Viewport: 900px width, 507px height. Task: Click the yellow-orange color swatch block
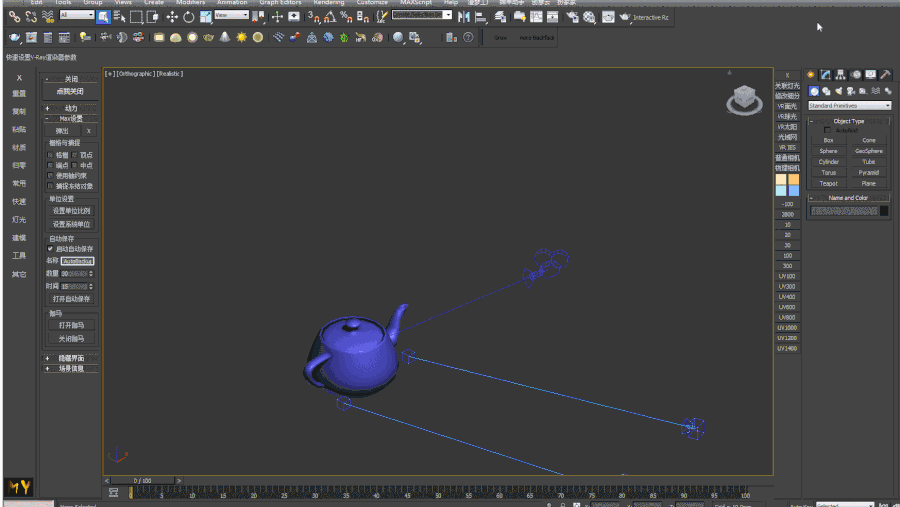click(x=793, y=179)
